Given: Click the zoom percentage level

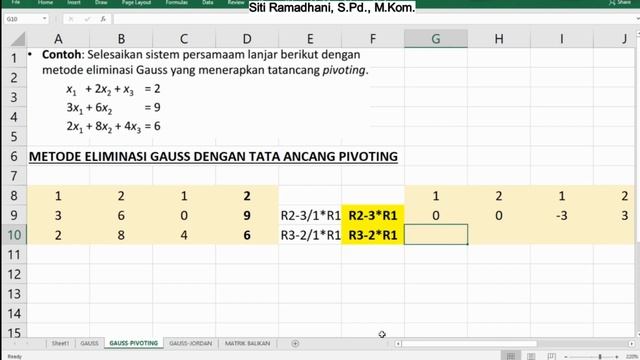Looking at the screenshot, I should coord(631,357).
